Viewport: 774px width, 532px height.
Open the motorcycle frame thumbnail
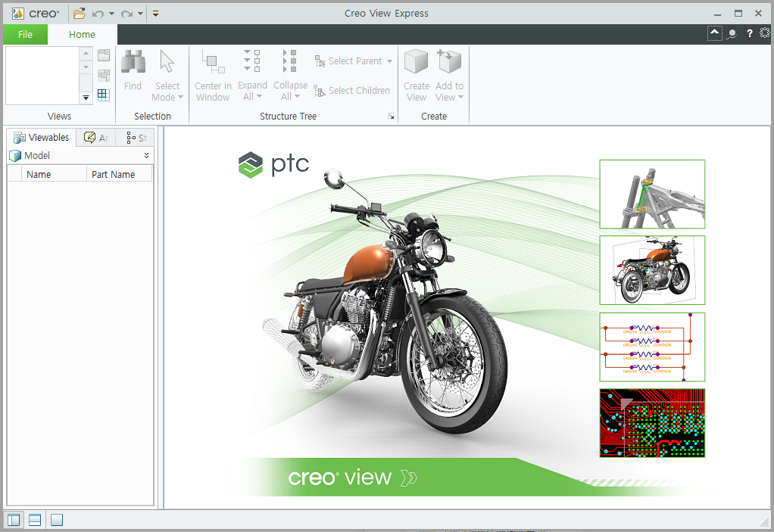(652, 194)
